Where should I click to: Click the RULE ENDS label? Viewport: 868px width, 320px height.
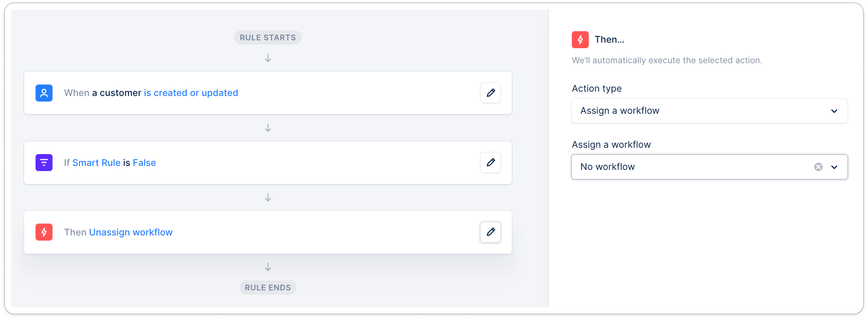[x=268, y=288]
